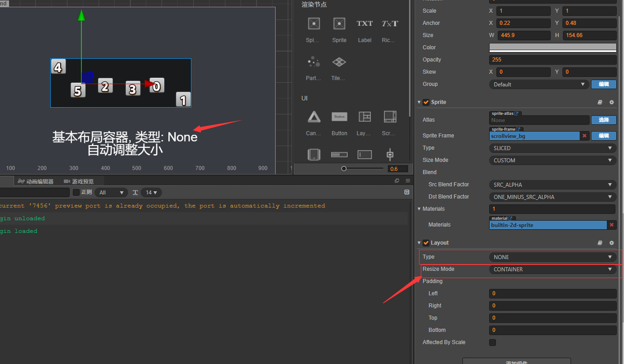Click the Sprite Frame 编辑 button

(x=604, y=136)
